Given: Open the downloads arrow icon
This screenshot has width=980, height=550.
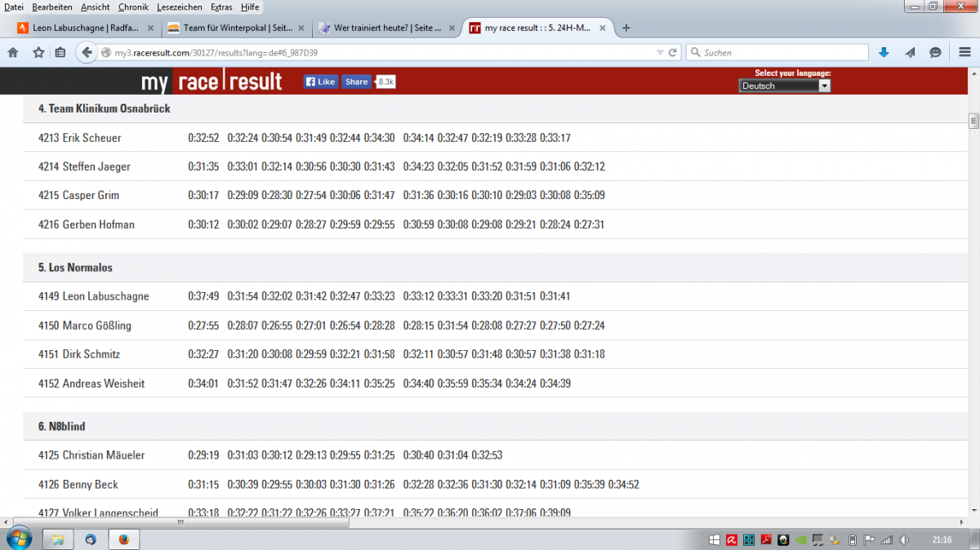Looking at the screenshot, I should coord(884,52).
